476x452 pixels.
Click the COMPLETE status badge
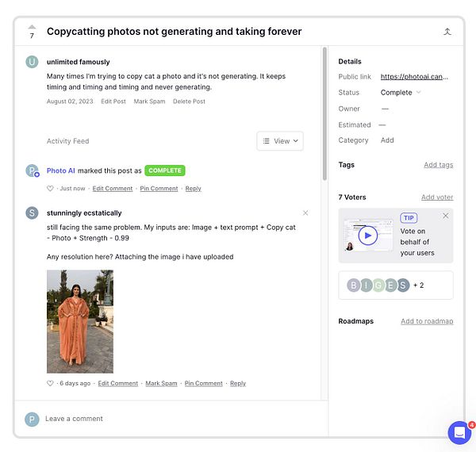click(x=165, y=170)
